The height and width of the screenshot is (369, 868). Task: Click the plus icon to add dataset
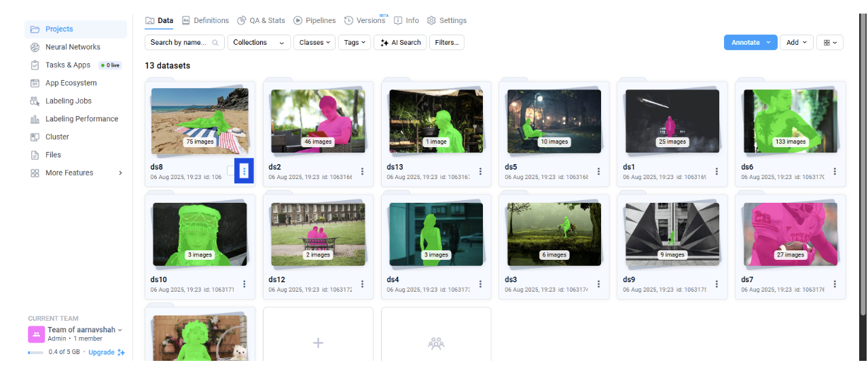tap(318, 343)
